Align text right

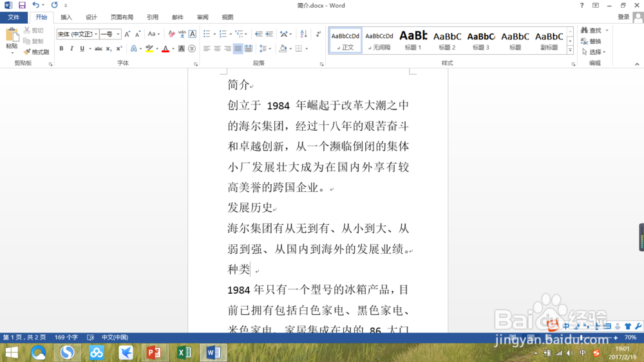point(227,49)
